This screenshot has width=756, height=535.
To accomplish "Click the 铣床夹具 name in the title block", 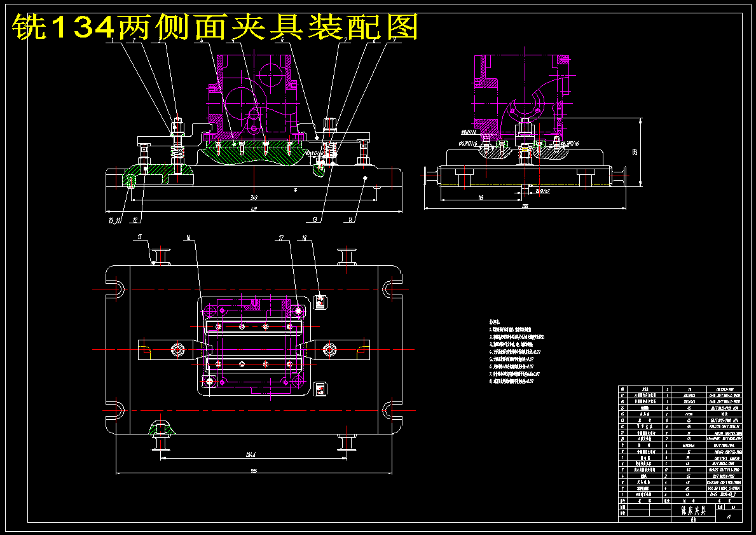I will coord(693,510).
